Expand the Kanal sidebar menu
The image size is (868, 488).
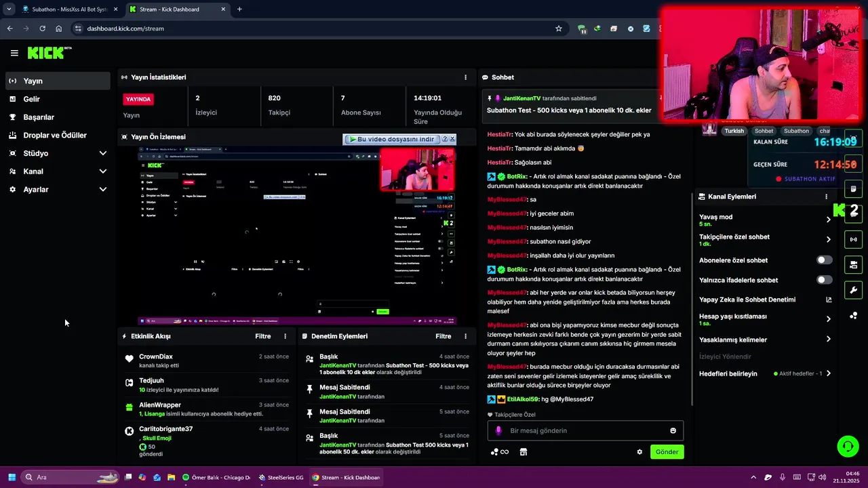tap(58, 171)
